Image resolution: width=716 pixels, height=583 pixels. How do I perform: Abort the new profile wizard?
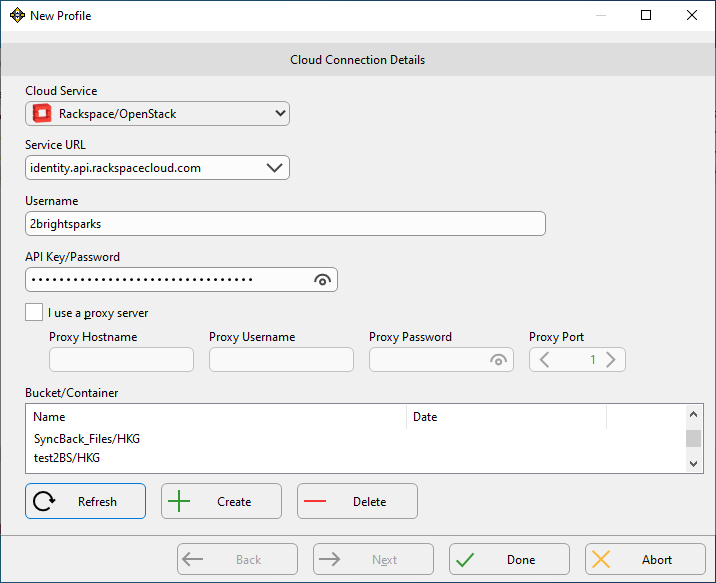[x=645, y=559]
